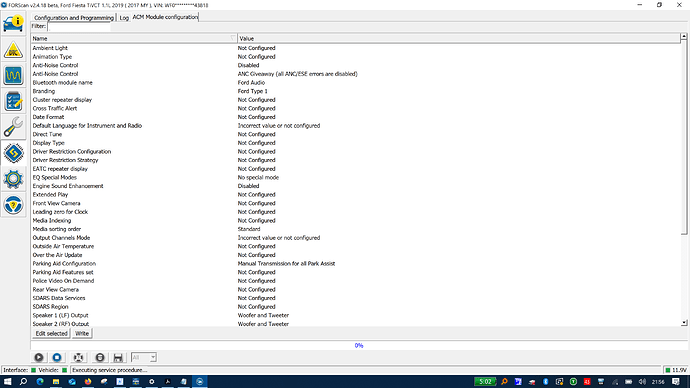Viewport: 690px width, 388px height.
Task: Open the notification center icon
Action: click(676, 381)
